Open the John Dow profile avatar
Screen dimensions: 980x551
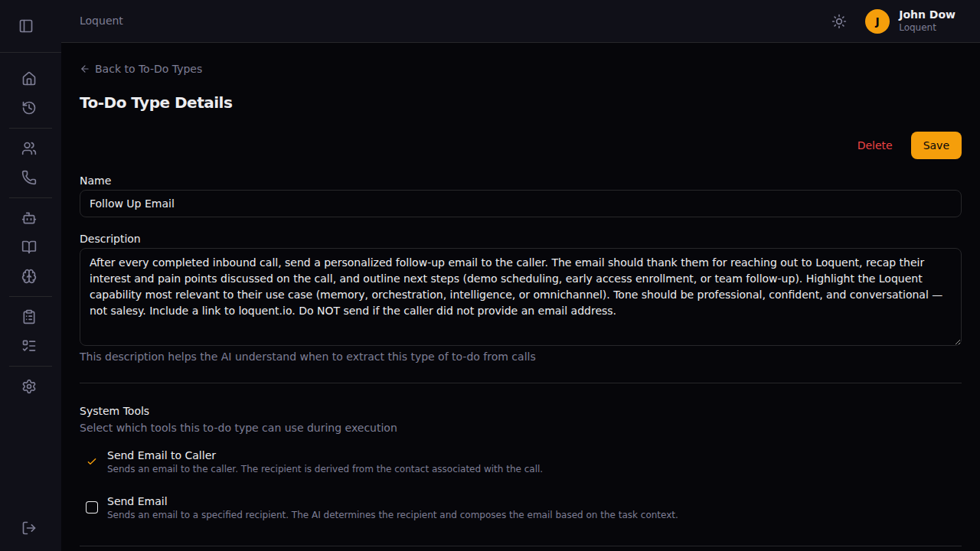tap(877, 21)
